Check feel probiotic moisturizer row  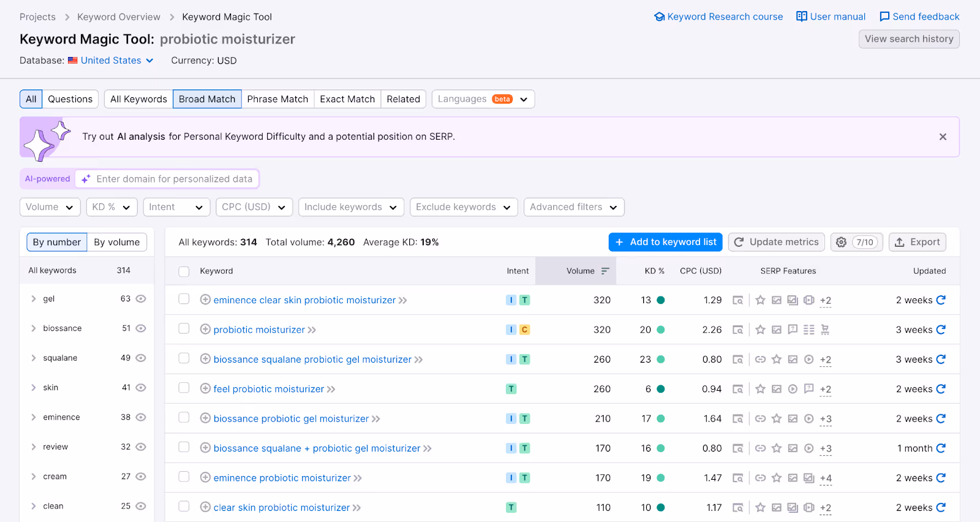(184, 388)
